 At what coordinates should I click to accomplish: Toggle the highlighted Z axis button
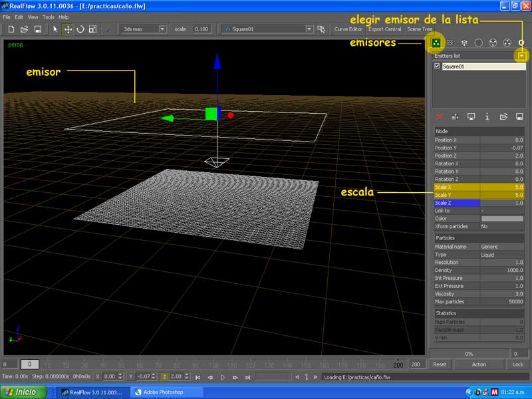click(164, 376)
